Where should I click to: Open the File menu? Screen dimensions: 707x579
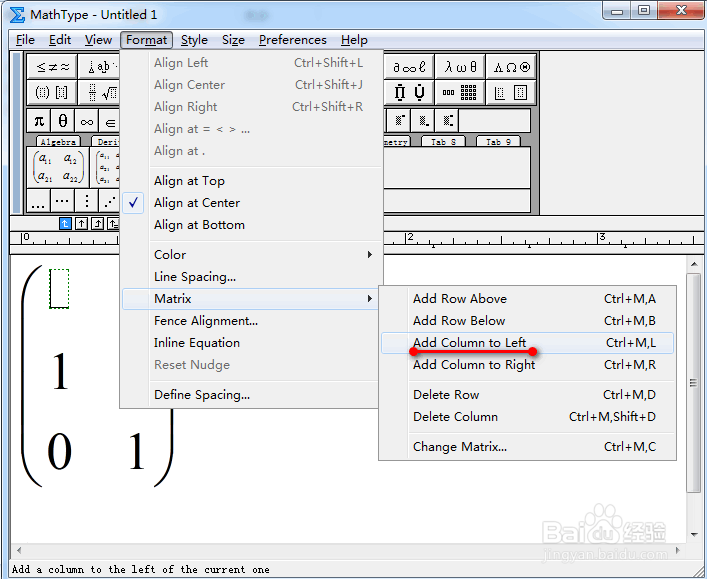coord(25,40)
